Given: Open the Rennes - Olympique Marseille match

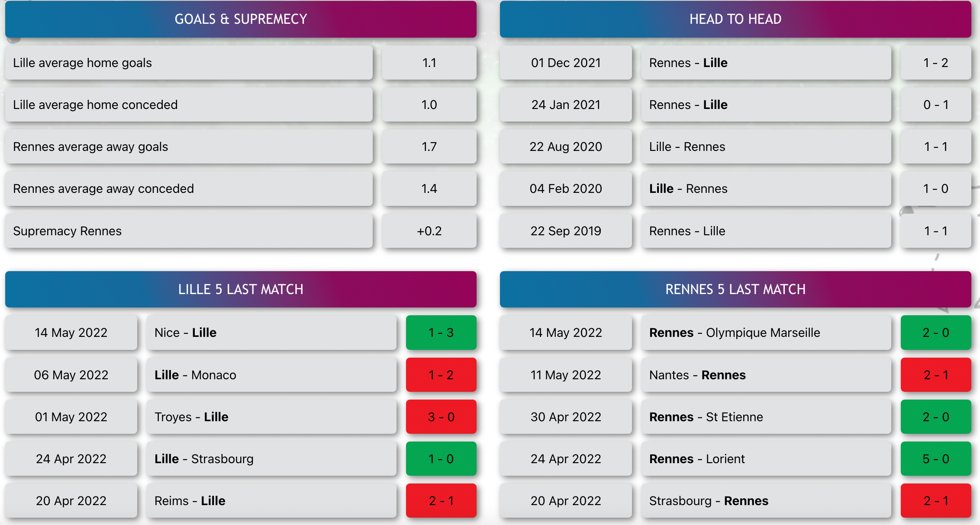Looking at the screenshot, I should [766, 333].
